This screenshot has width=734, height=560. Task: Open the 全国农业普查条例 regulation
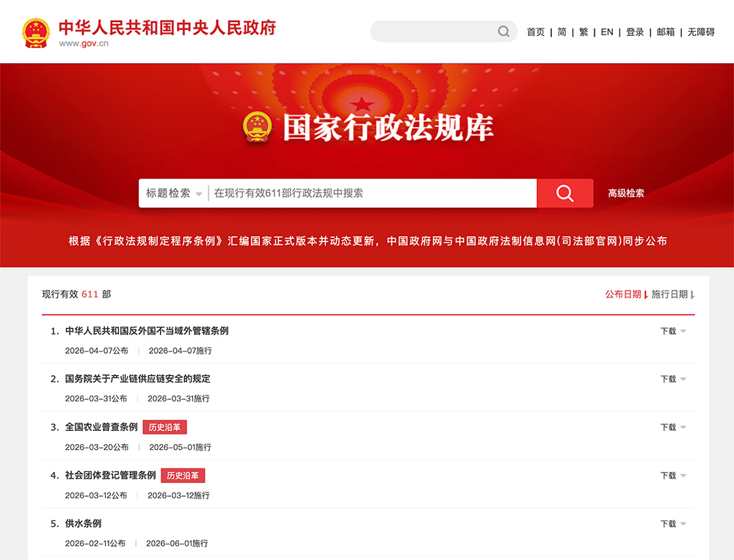click(x=101, y=427)
